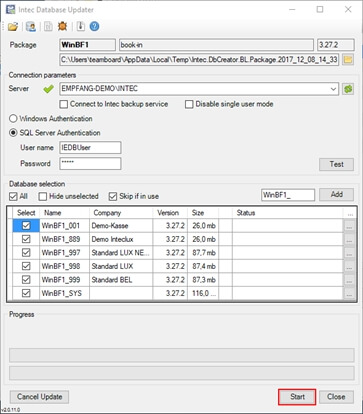This screenshot has height=414, width=363.
Task: Open details button for WinBF1_999 row
Action: point(349,280)
